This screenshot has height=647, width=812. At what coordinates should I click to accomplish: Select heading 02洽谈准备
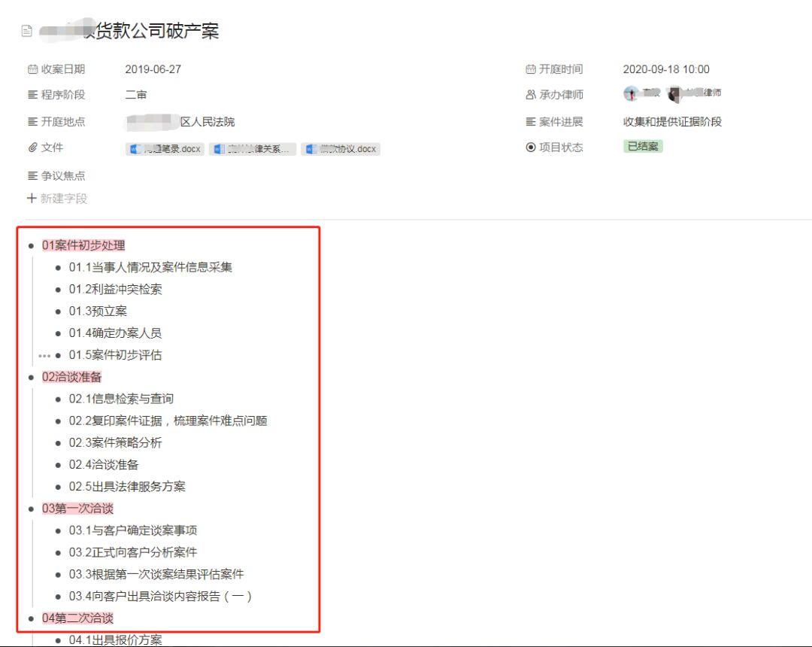coord(72,377)
